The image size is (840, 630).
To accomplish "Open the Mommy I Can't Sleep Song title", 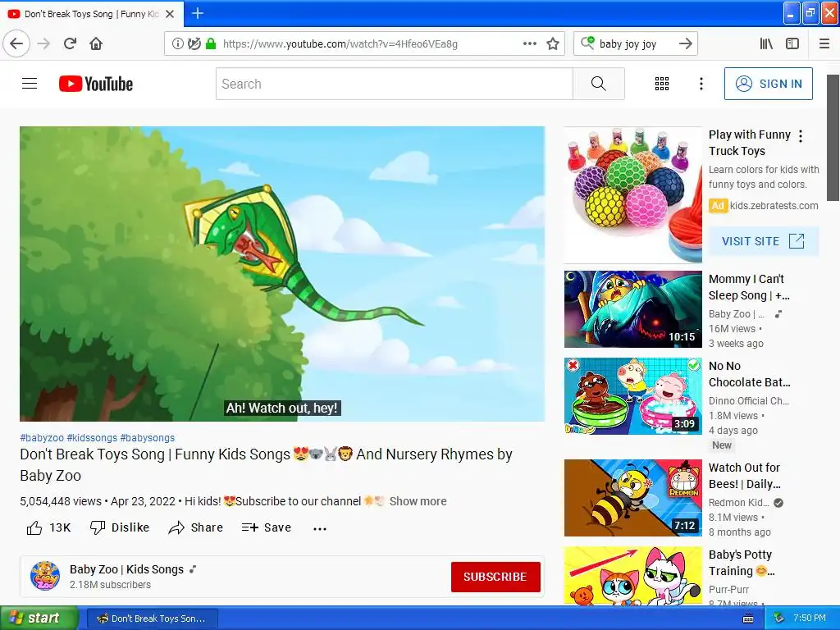I will tap(749, 287).
